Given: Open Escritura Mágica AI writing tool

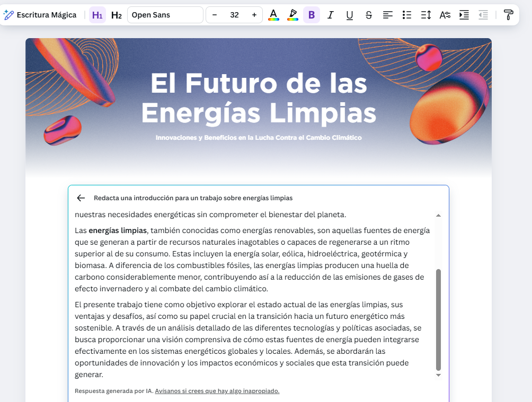Looking at the screenshot, I should coord(40,15).
